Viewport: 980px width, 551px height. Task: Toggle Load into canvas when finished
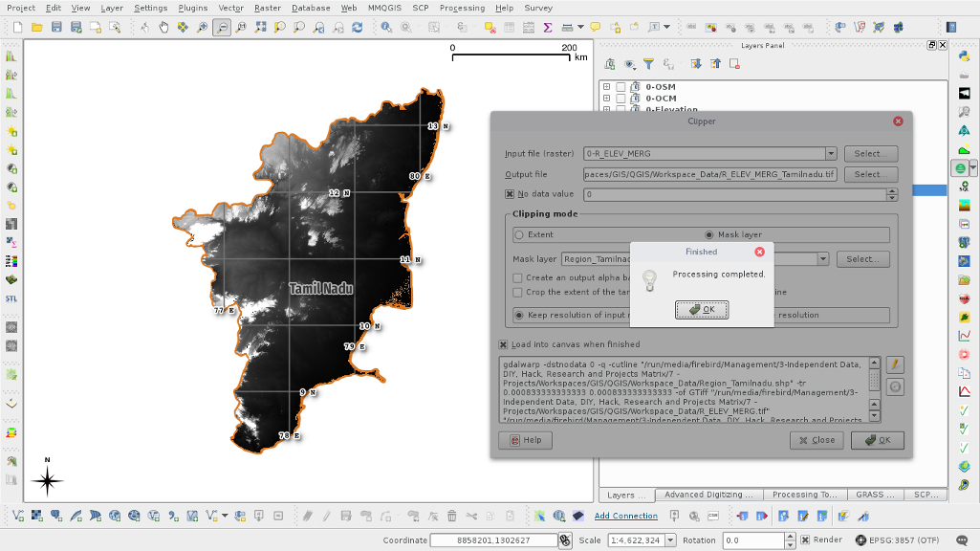point(503,344)
